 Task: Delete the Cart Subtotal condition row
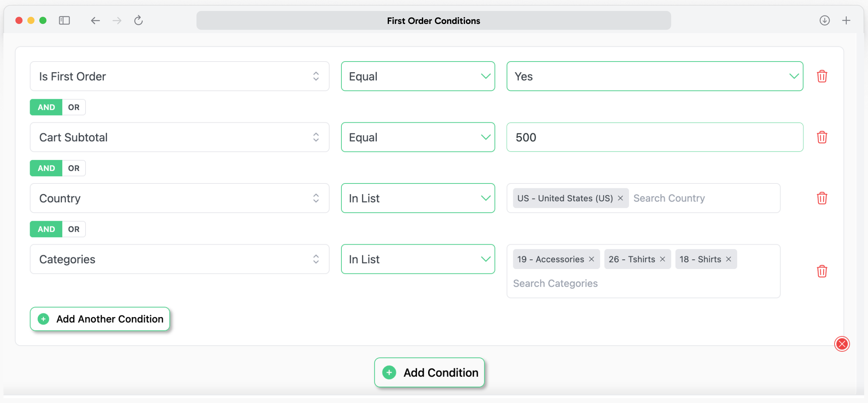[x=822, y=137]
